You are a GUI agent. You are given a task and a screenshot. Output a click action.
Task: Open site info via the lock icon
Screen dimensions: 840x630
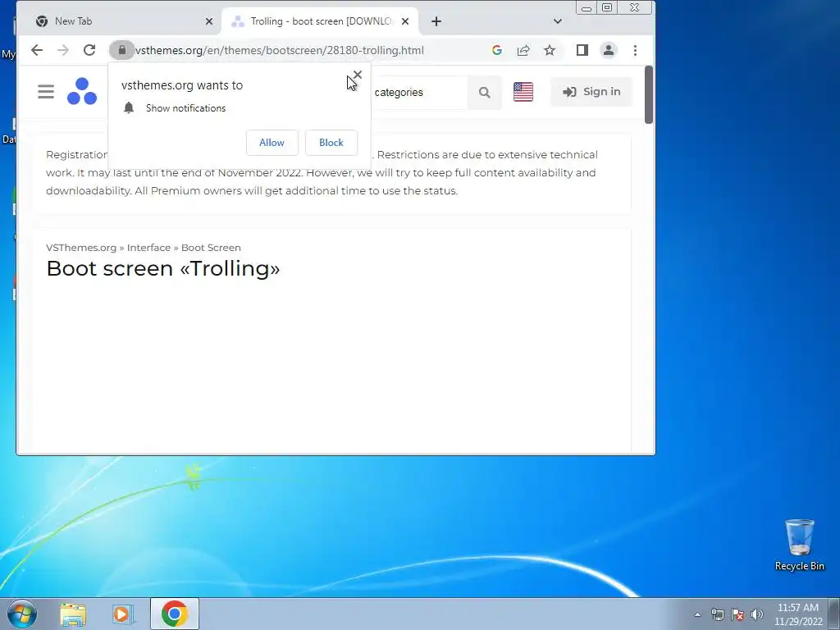pyautogui.click(x=121, y=50)
